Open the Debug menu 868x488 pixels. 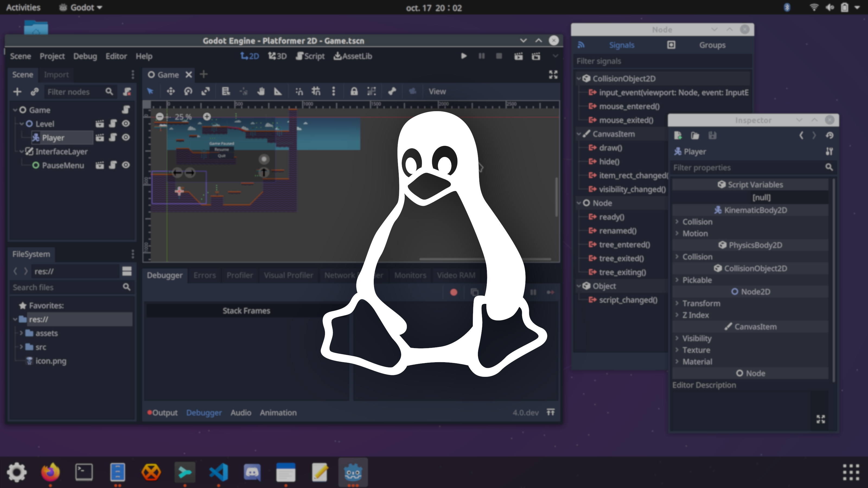[x=85, y=56]
